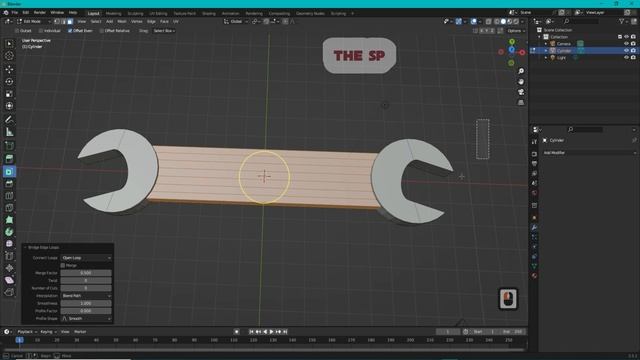The image size is (640, 360).
Task: Open the Global orientation dropdown
Action: coord(236,21)
